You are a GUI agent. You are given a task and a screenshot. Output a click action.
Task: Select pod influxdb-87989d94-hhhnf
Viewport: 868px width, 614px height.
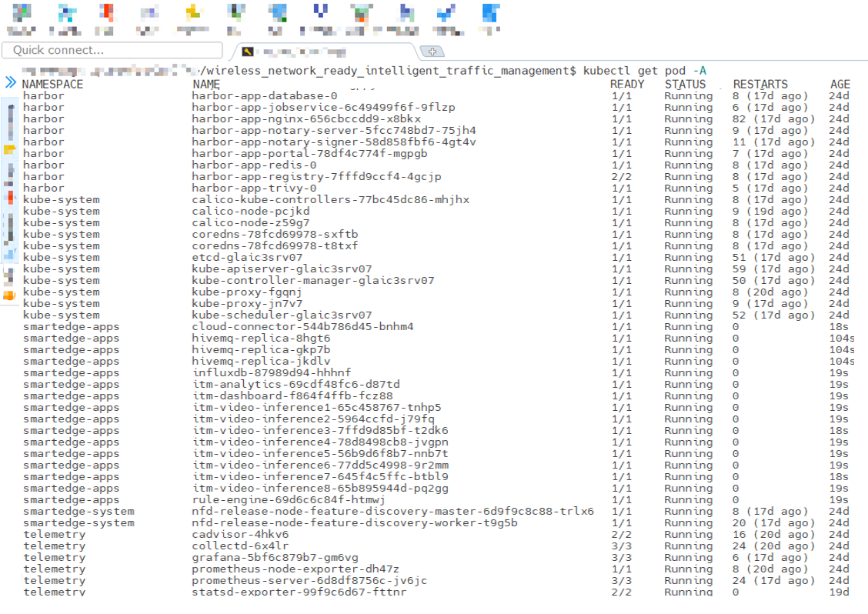coord(272,373)
